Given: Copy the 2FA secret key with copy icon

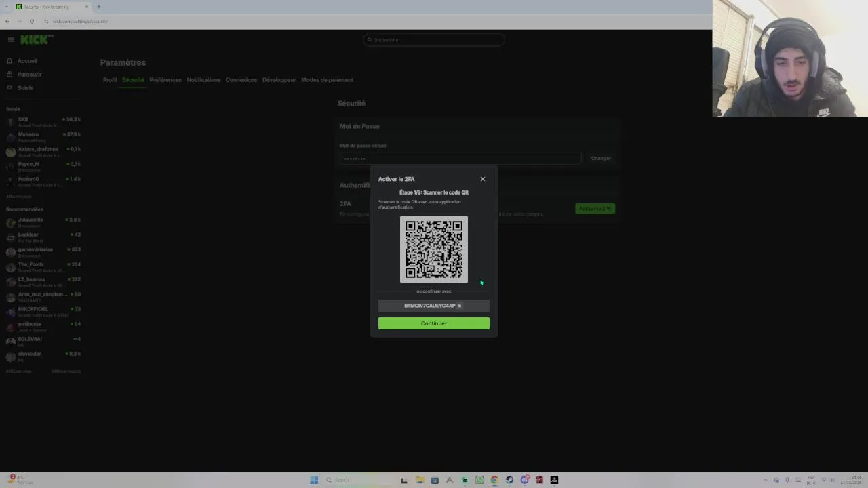Looking at the screenshot, I should click(459, 306).
